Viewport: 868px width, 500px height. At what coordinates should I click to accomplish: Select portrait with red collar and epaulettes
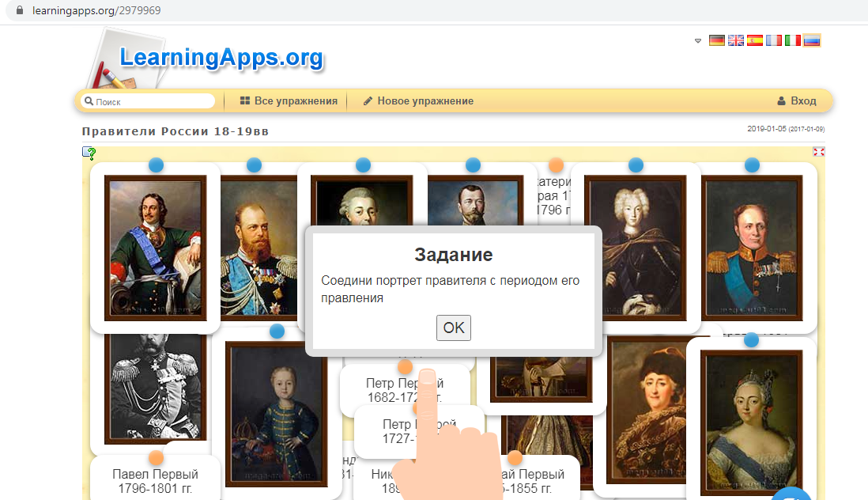[x=752, y=248]
